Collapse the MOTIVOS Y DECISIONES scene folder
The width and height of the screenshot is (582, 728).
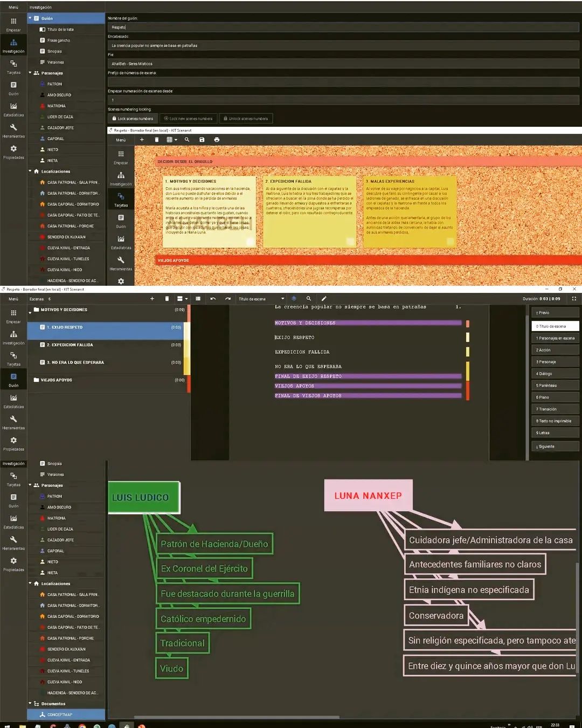click(30, 312)
